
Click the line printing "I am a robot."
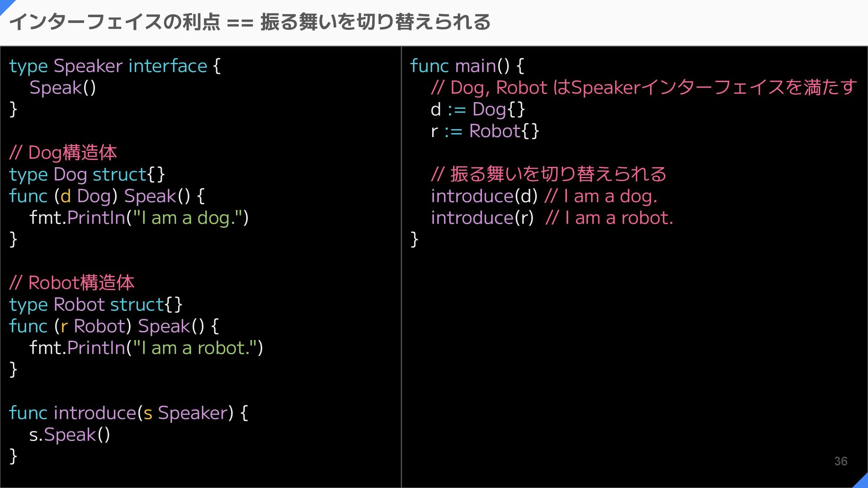146,348
